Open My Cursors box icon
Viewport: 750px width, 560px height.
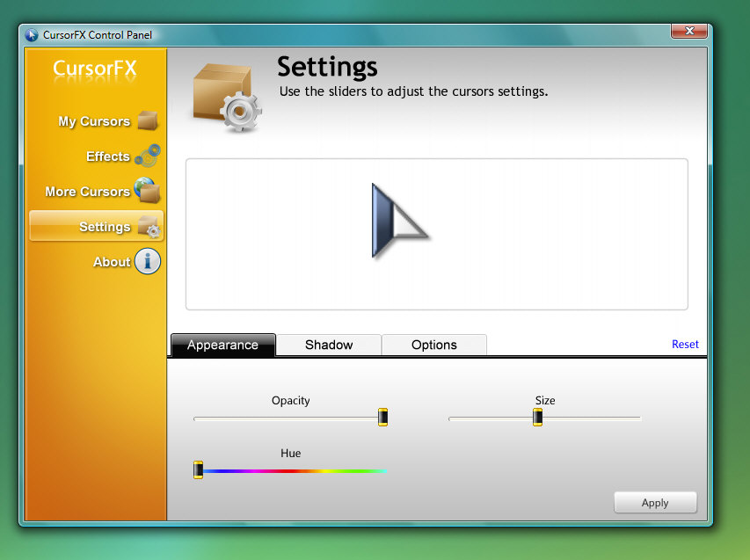tap(148, 120)
